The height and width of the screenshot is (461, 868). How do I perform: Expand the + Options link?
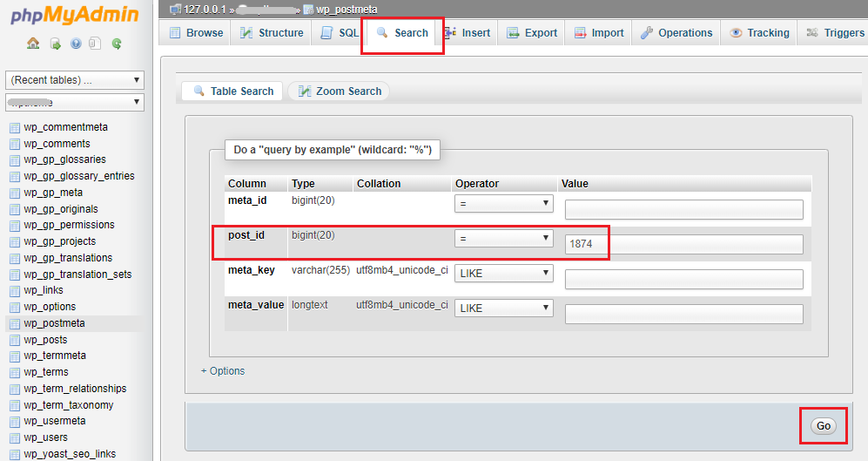pyautogui.click(x=223, y=370)
